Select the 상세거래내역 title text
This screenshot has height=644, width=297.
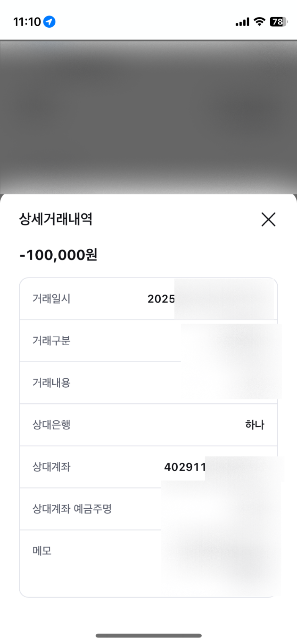pyautogui.click(x=56, y=219)
